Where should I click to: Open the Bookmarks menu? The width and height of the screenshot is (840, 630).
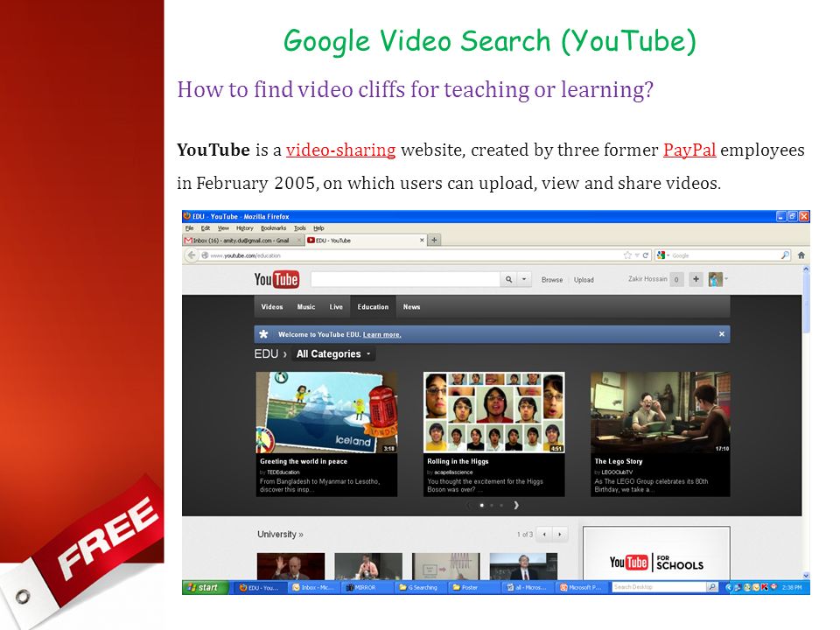click(273, 227)
